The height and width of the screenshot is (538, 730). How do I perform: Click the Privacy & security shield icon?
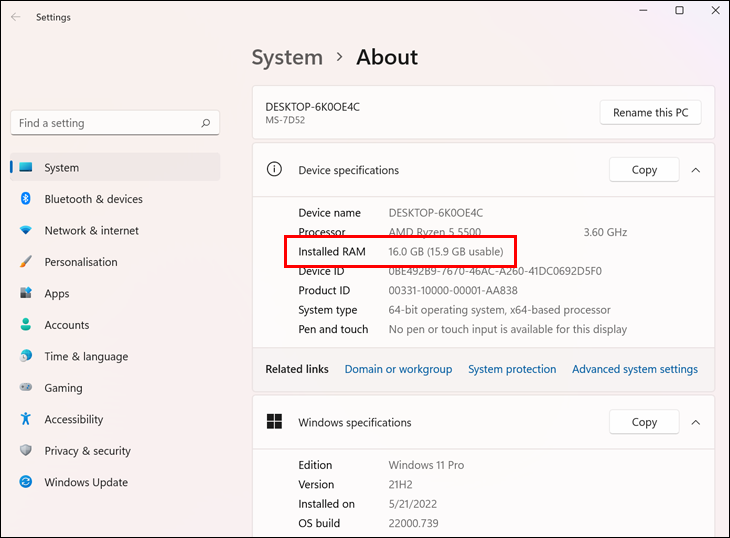pyautogui.click(x=26, y=450)
